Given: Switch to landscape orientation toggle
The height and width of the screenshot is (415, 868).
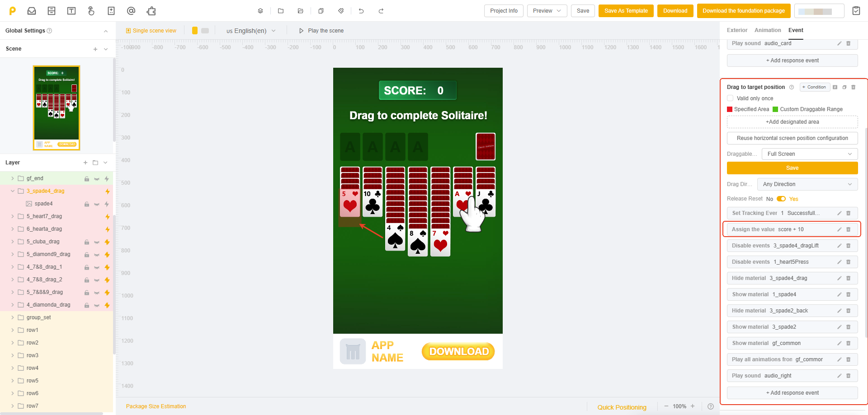Looking at the screenshot, I should 205,30.
